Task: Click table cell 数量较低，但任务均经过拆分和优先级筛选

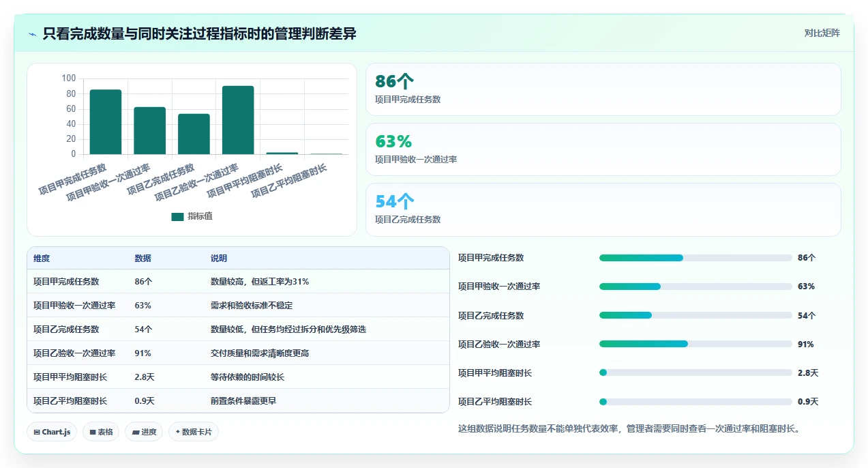Action: tap(288, 330)
